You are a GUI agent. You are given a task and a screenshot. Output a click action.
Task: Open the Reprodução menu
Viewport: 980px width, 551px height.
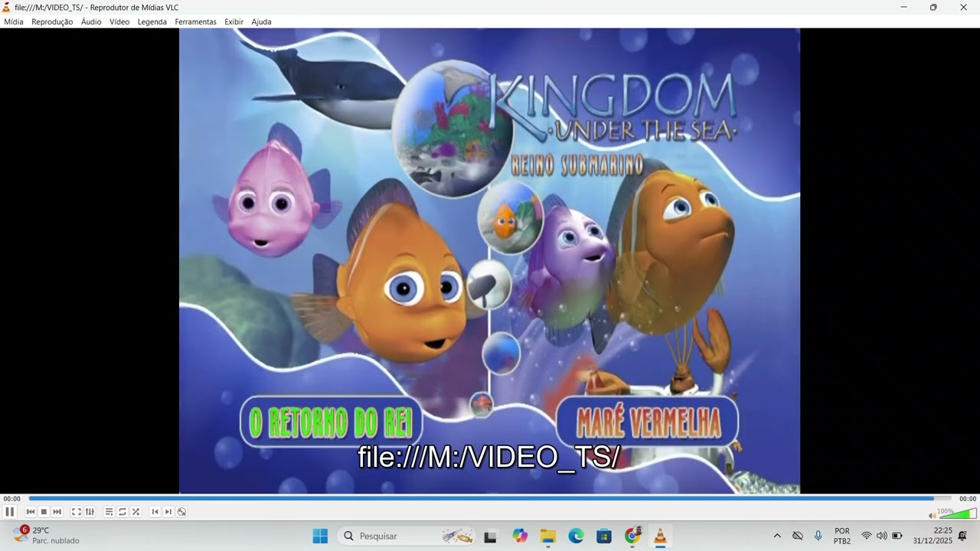pyautogui.click(x=52, y=21)
